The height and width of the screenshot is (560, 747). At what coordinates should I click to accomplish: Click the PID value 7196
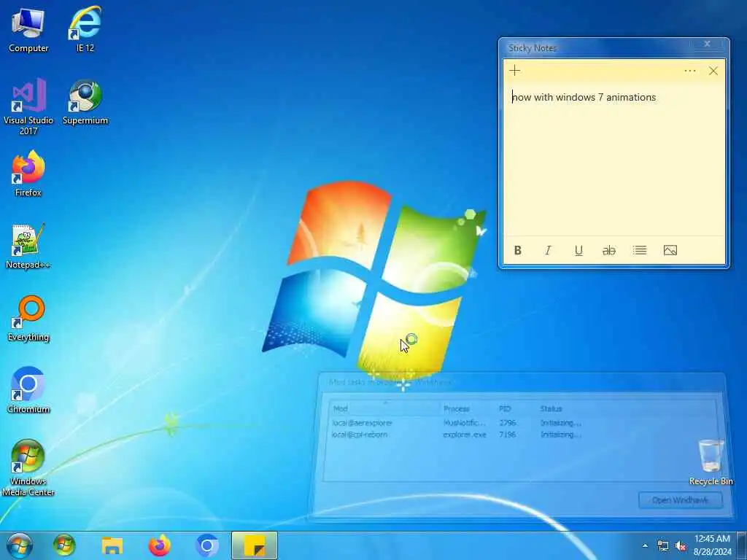(508, 435)
